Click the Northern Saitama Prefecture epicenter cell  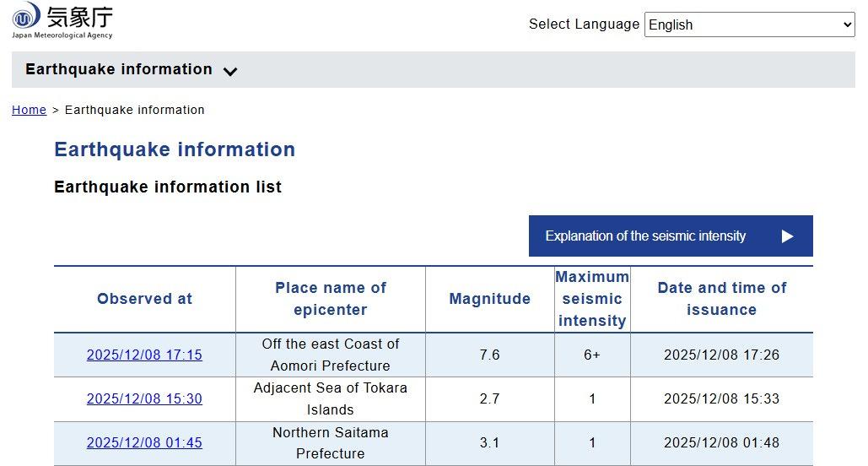click(x=330, y=442)
